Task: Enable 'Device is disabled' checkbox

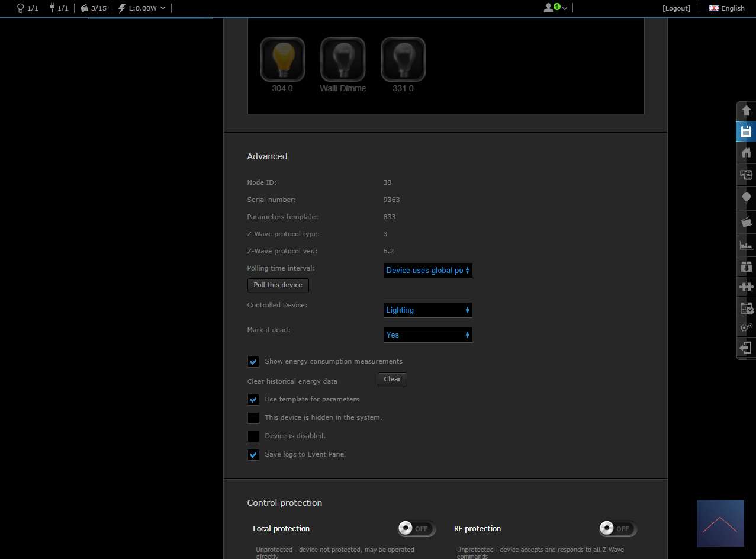Action: click(253, 436)
